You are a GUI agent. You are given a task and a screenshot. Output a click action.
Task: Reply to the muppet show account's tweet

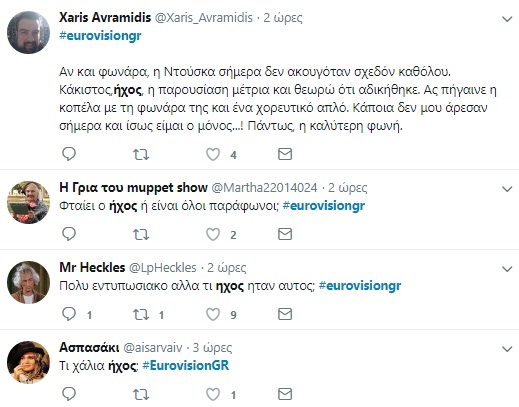pyautogui.click(x=69, y=234)
